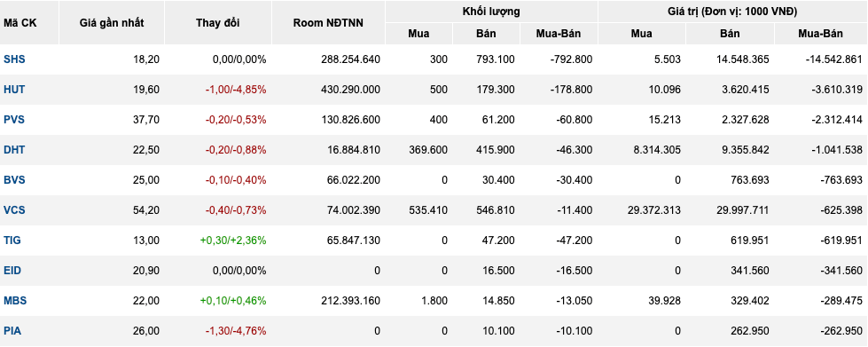Click Bán header under Giá trị

(x=730, y=34)
